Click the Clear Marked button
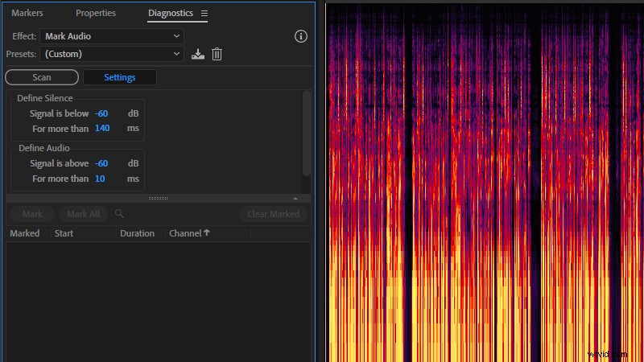The image size is (644, 362). (x=273, y=214)
